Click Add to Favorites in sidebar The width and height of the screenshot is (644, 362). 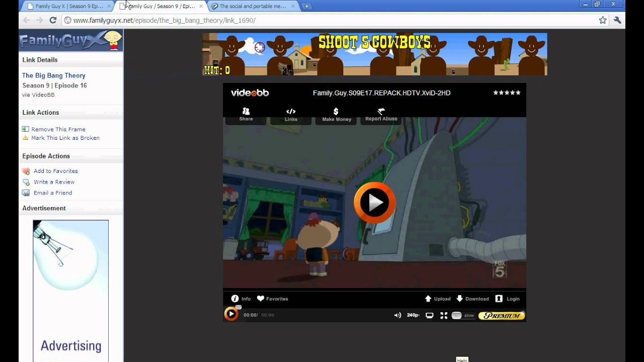coord(56,171)
